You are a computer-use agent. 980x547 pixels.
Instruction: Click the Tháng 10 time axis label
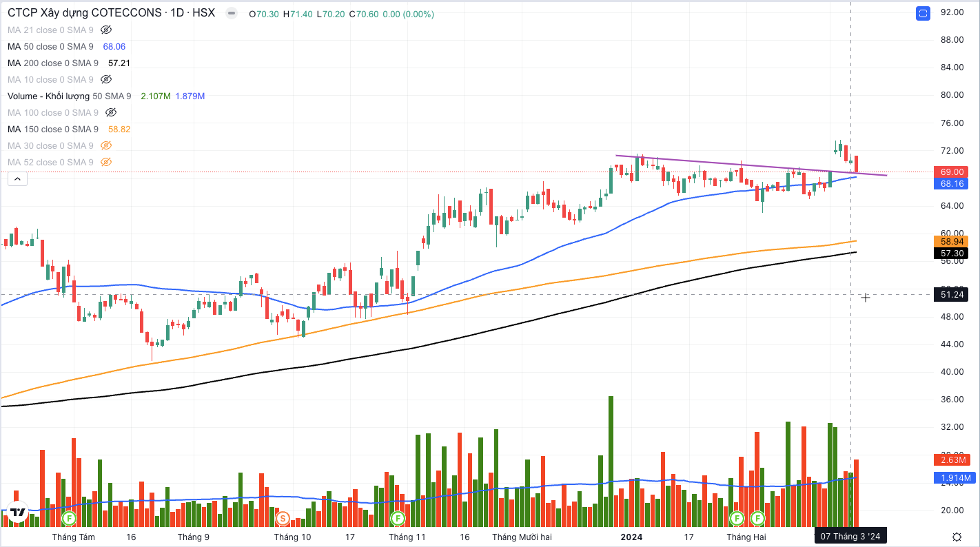[293, 537]
